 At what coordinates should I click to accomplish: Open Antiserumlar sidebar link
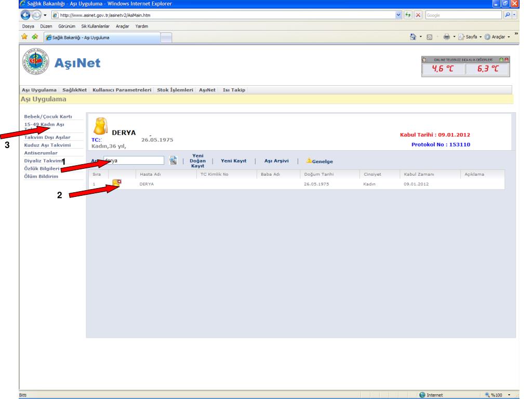point(41,153)
